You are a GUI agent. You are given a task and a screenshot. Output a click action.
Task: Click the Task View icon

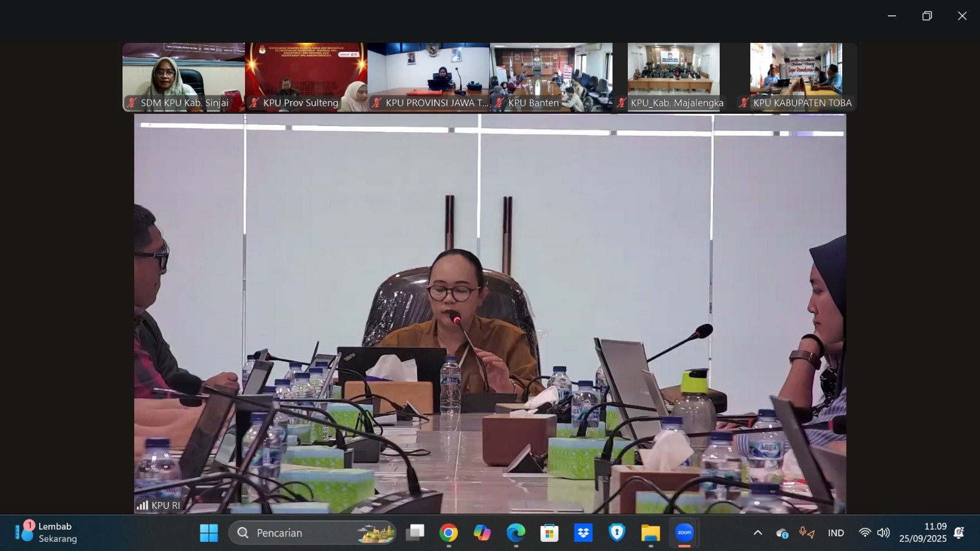415,533
